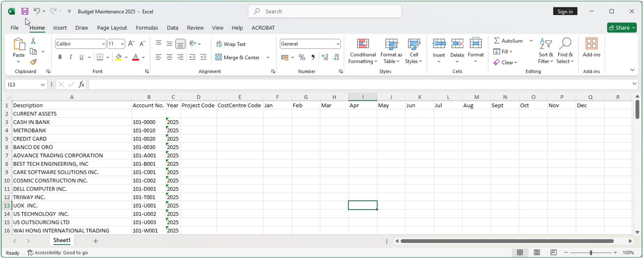Open the Conditional Formatting menu
Image resolution: width=644 pixels, height=260 pixels.
tap(363, 51)
